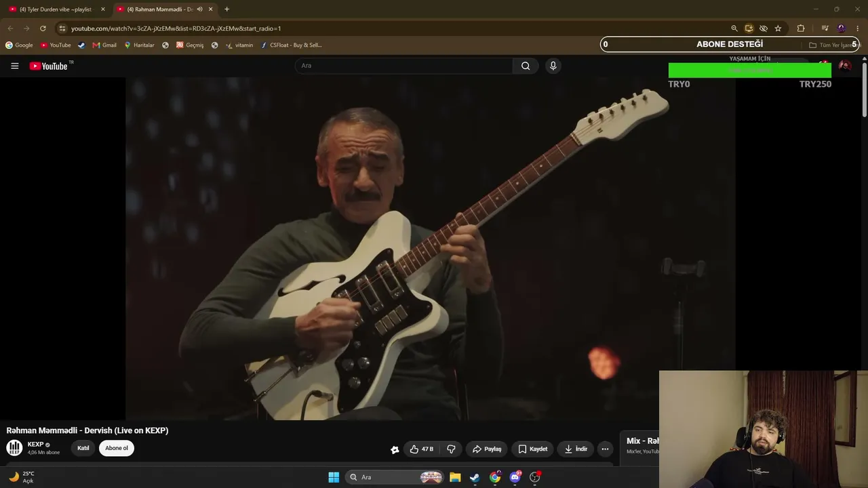Open YouTube bookmark in bookmarks bar
This screenshot has width=868, height=488.
(x=56, y=45)
